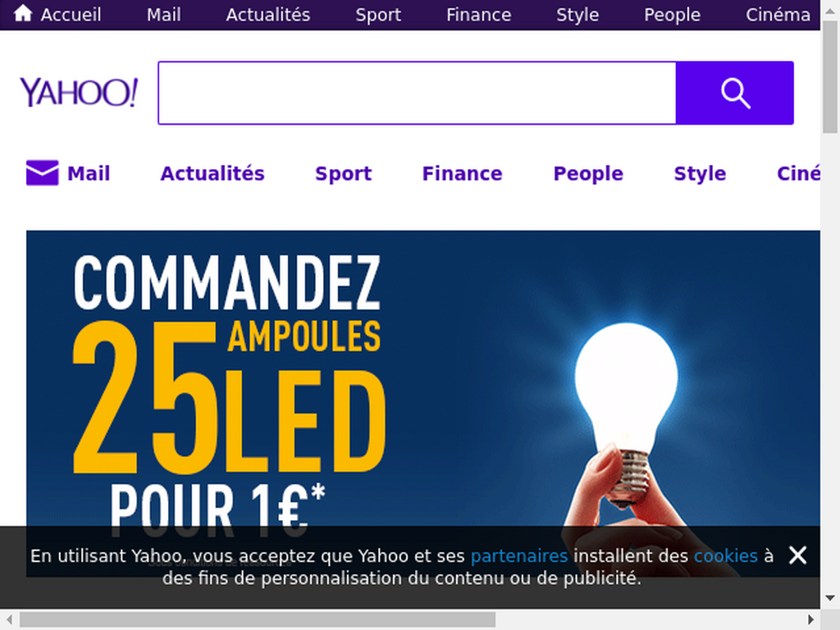The image size is (840, 630).
Task: Select Style in the top dark bar
Action: (577, 15)
